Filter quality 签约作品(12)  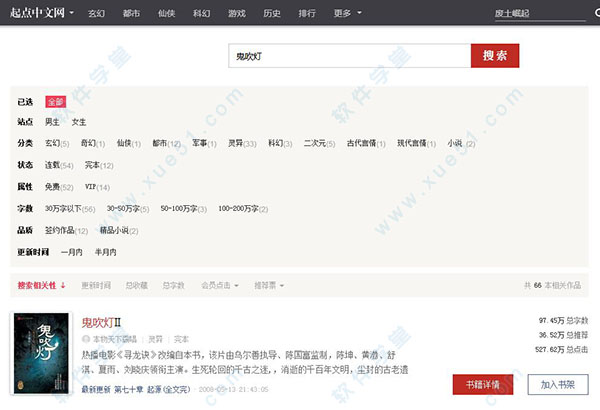point(66,230)
